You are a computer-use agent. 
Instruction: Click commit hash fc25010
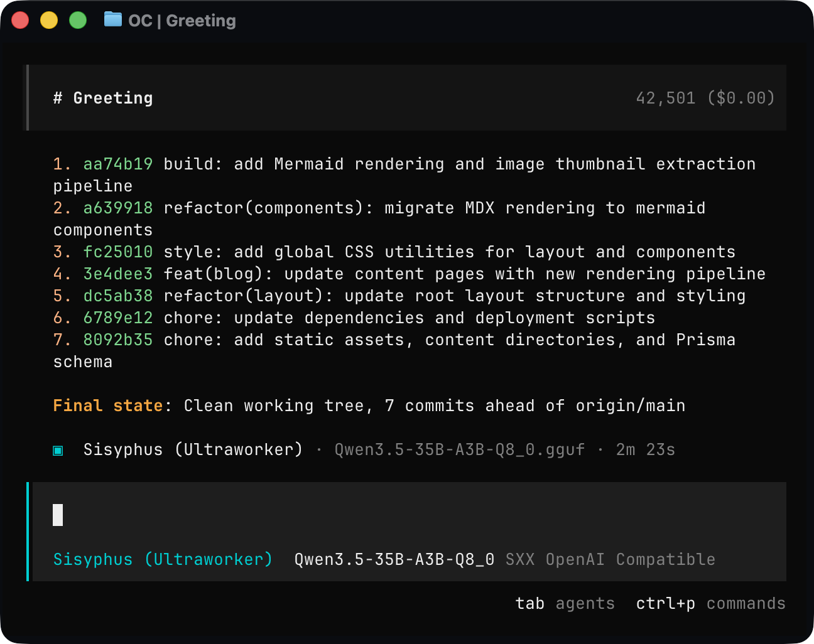[x=117, y=252]
